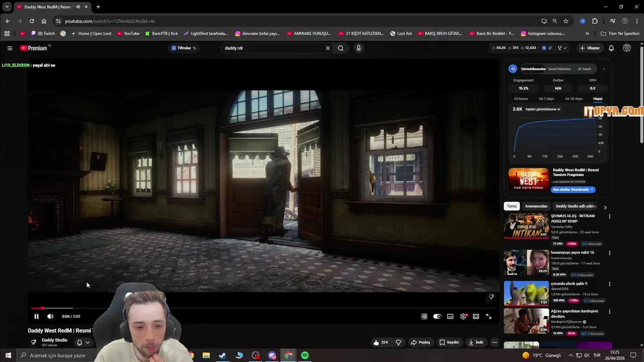Open the 'BarisYTB | Kick' bookmark
Viewport: 644px width, 362px height.
(162, 34)
